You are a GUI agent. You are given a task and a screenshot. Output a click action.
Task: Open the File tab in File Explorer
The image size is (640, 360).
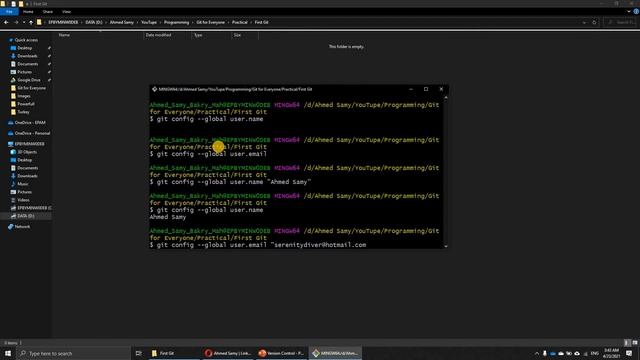click(x=9, y=12)
